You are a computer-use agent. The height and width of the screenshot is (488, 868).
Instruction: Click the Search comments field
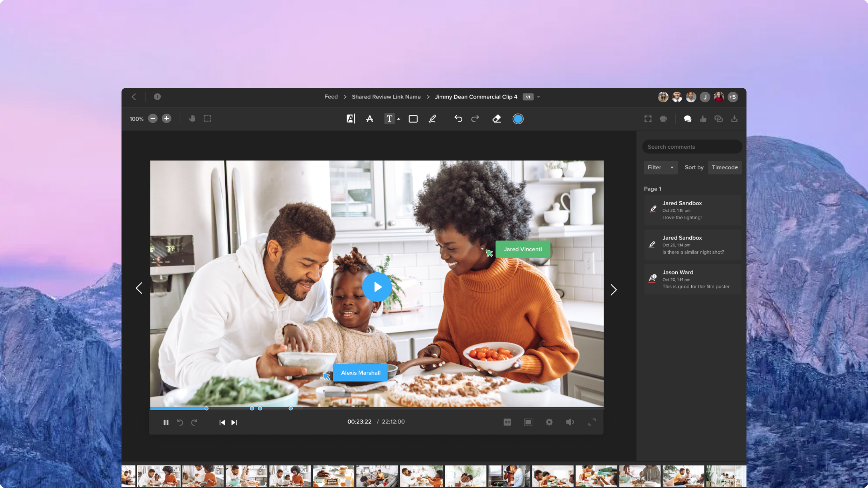coord(691,147)
